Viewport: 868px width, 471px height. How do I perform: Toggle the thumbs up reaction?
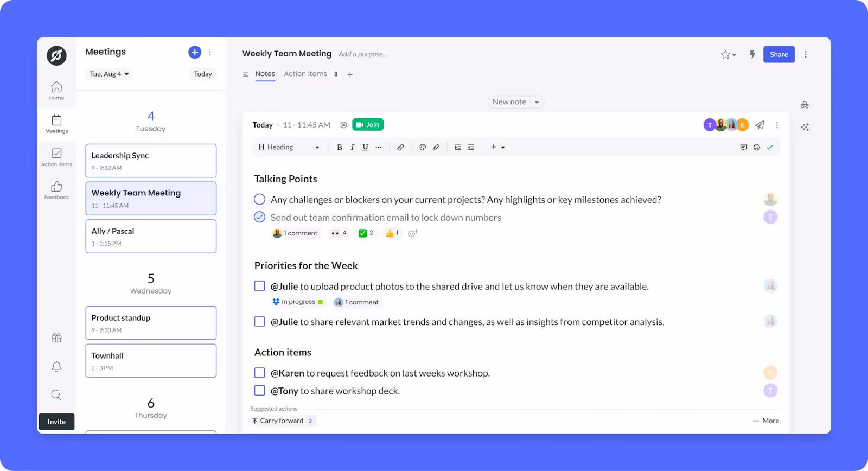[392, 233]
